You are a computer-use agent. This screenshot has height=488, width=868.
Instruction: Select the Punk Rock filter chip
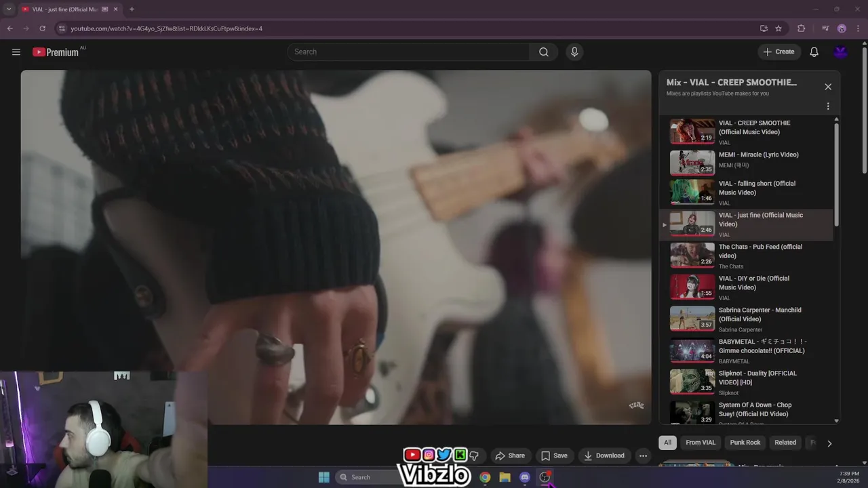click(x=745, y=443)
